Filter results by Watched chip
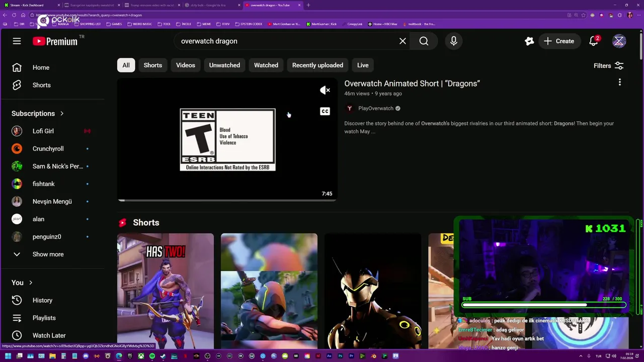The image size is (644, 362). point(266,65)
